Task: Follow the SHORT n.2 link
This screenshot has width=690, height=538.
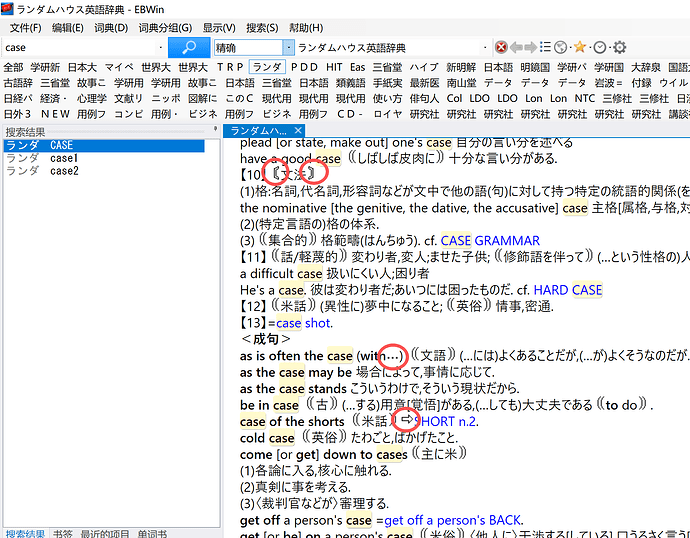Action: [x=446, y=421]
